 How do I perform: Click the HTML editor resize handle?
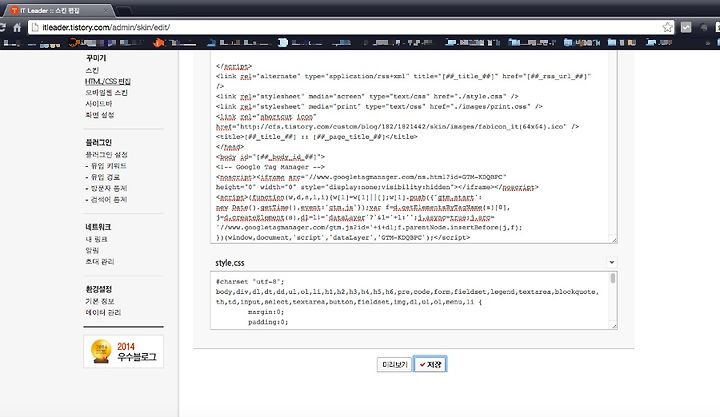tap(613, 239)
